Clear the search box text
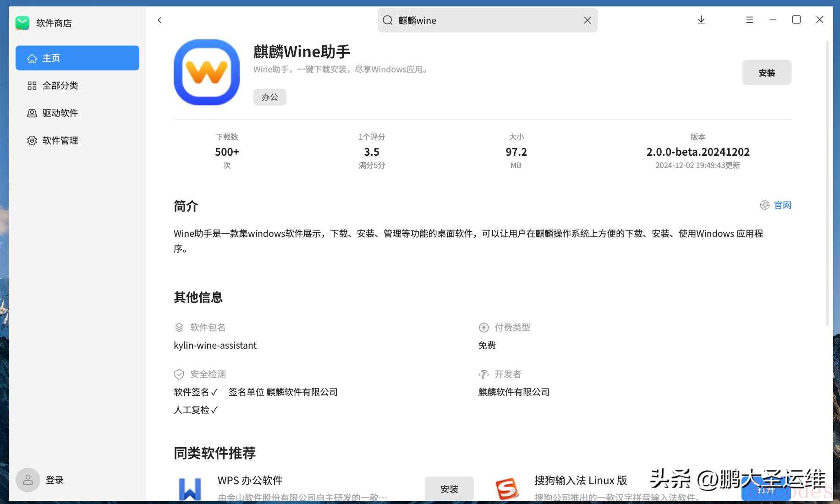The height and width of the screenshot is (504, 840). [587, 20]
